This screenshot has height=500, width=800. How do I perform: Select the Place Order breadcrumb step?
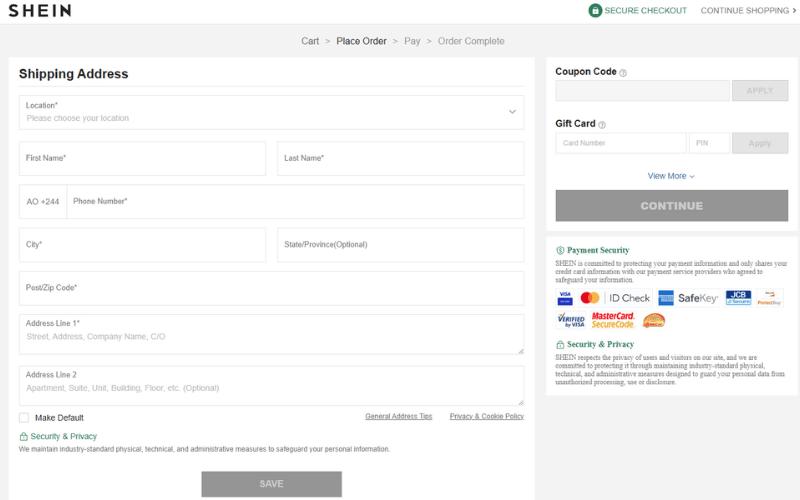click(361, 41)
